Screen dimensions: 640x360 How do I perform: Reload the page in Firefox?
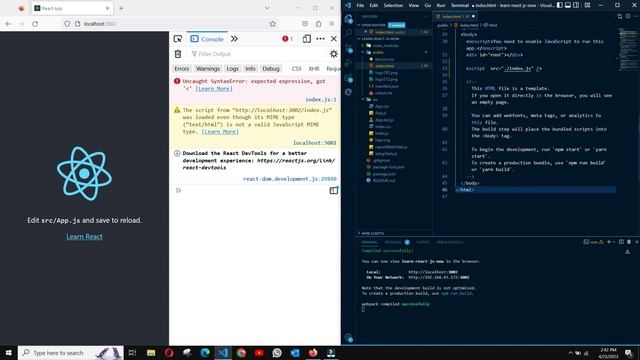[x=35, y=24]
